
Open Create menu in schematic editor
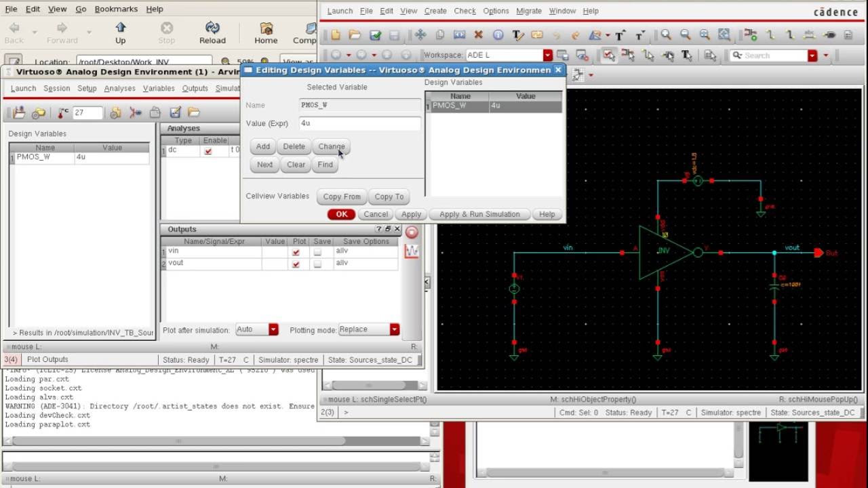point(435,11)
